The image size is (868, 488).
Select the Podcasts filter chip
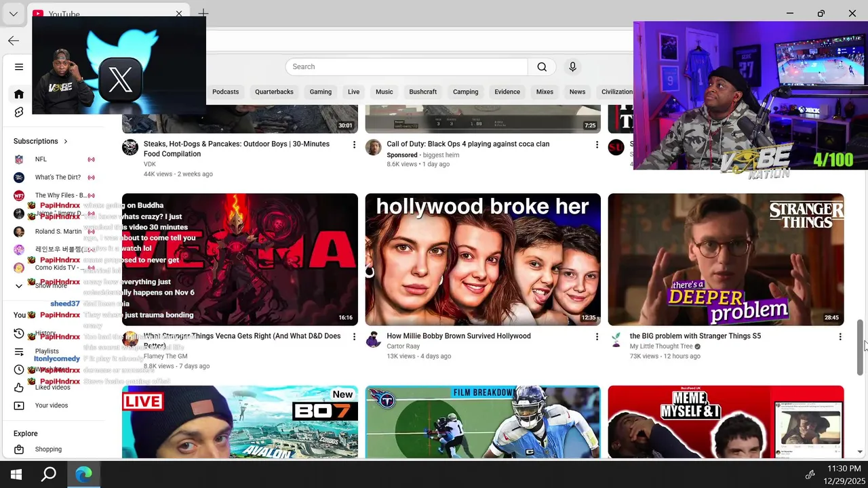(x=226, y=91)
